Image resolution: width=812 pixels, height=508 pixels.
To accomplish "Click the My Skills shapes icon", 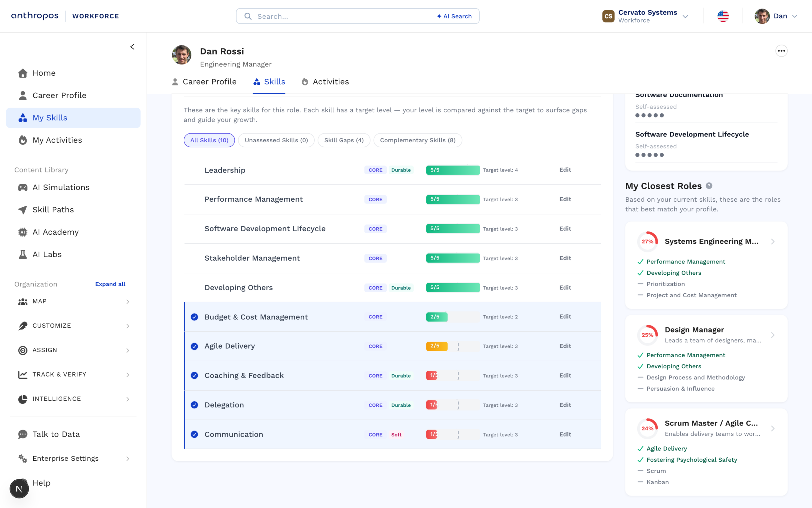I will click(x=23, y=117).
